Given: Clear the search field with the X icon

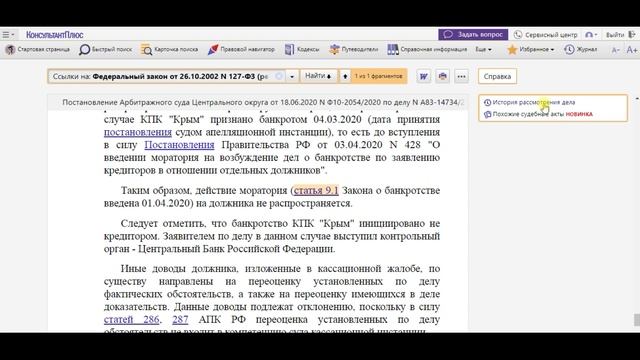Looking at the screenshot, I should coord(279,76).
